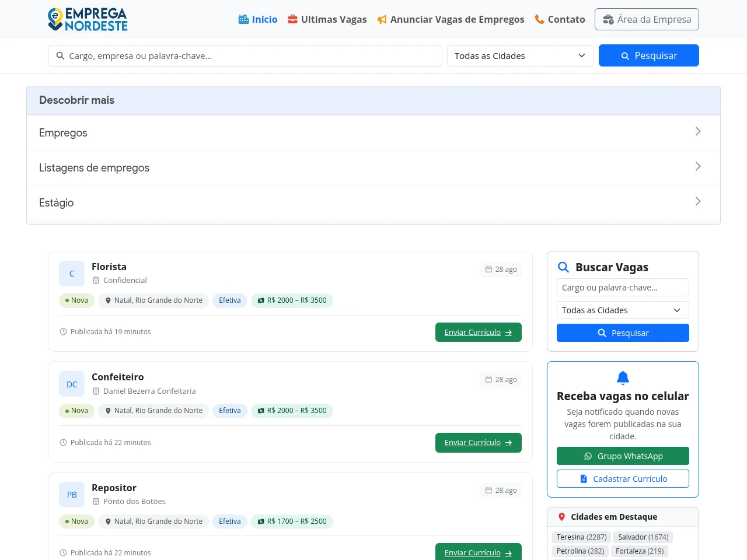Click the Nova badge on Florista card
747x560 pixels.
click(x=76, y=300)
